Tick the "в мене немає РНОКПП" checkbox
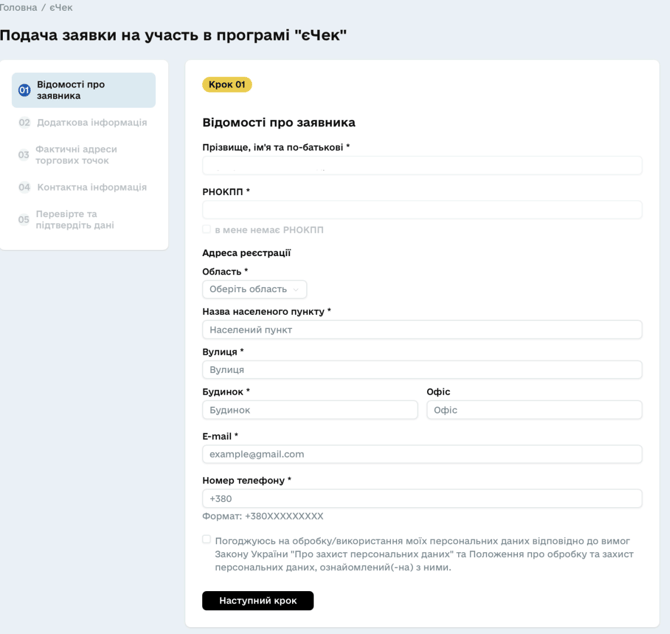670x634 pixels. pyautogui.click(x=207, y=230)
